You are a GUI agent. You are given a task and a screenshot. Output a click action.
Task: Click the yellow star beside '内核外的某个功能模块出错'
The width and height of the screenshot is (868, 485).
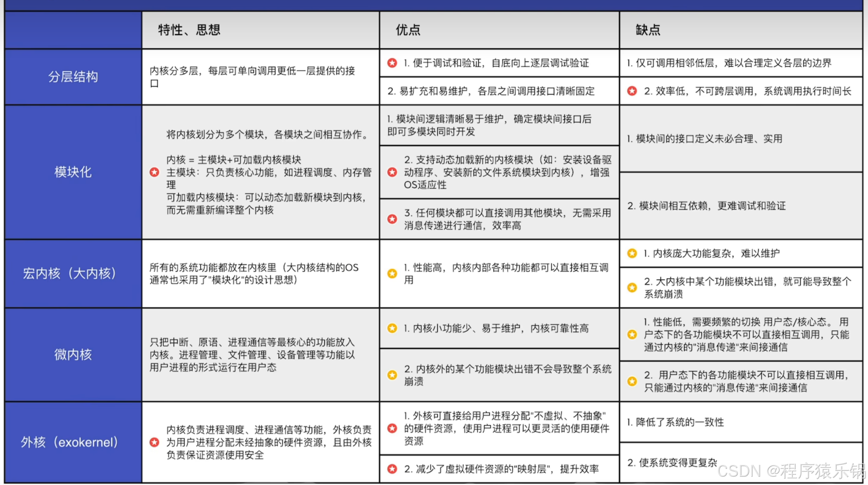click(x=392, y=375)
